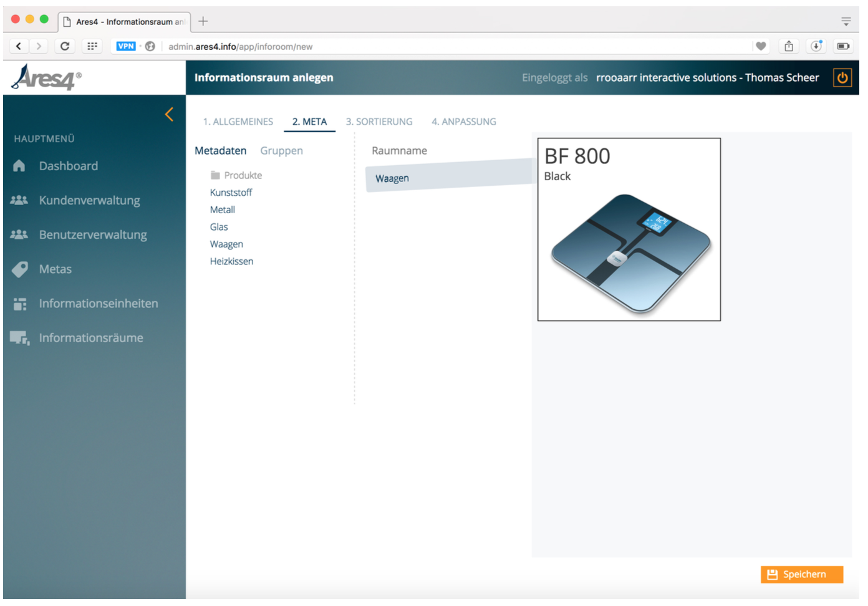Click the globe site info icon
The image size is (868, 606).
point(150,46)
